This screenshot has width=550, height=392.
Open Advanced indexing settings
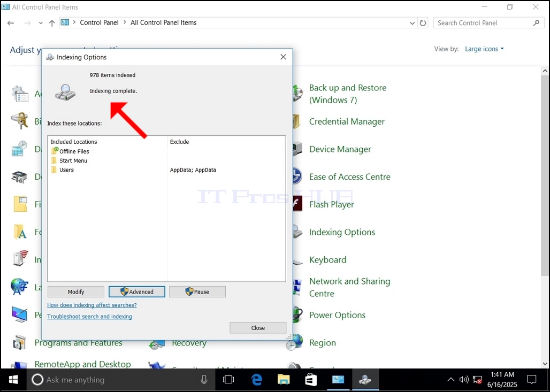137,291
